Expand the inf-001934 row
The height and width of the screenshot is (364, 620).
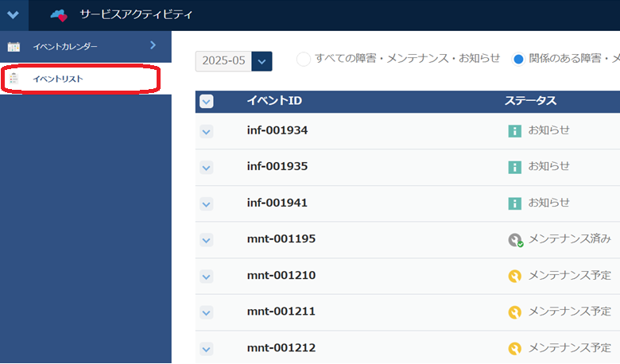point(206,132)
